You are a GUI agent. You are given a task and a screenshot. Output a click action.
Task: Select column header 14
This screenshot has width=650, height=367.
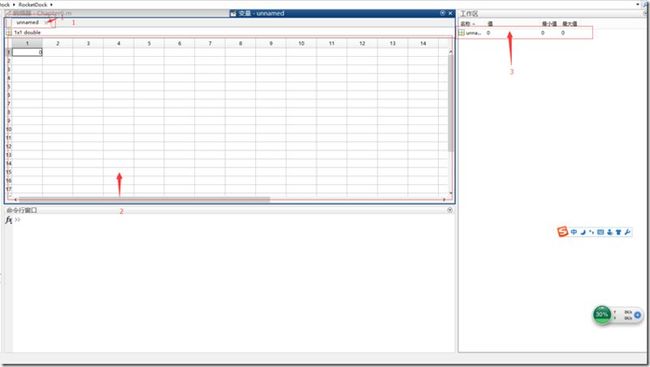click(x=423, y=43)
